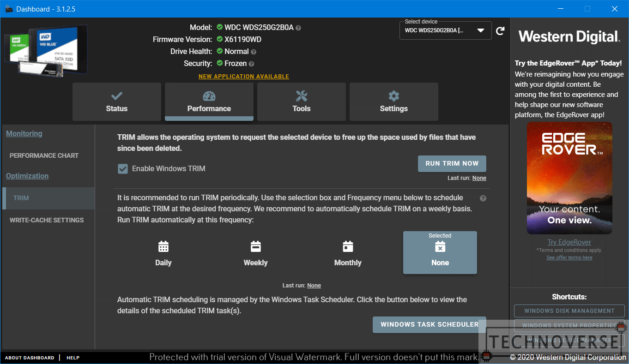
Task: Click the Performance gauge icon
Action: click(x=209, y=96)
